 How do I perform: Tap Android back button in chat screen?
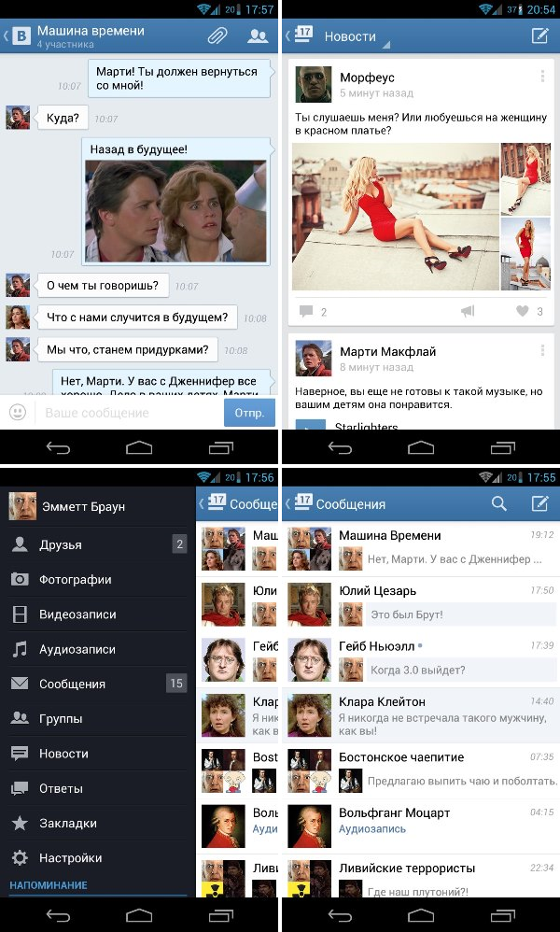(58, 447)
